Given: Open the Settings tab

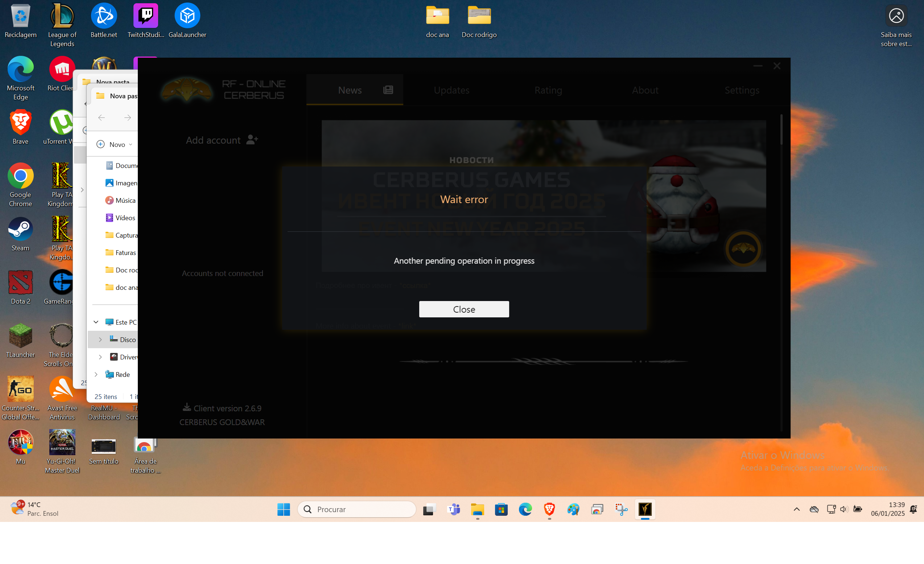Looking at the screenshot, I should pos(742,90).
